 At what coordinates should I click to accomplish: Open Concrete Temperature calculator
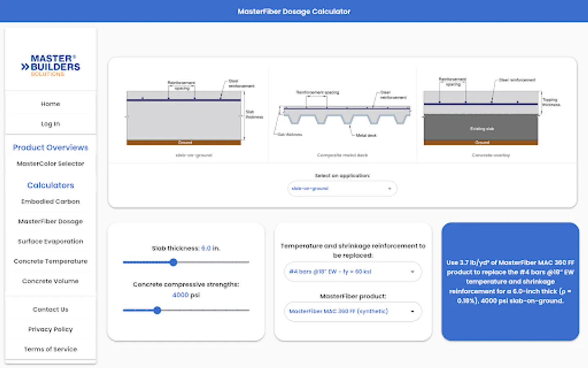(51, 261)
